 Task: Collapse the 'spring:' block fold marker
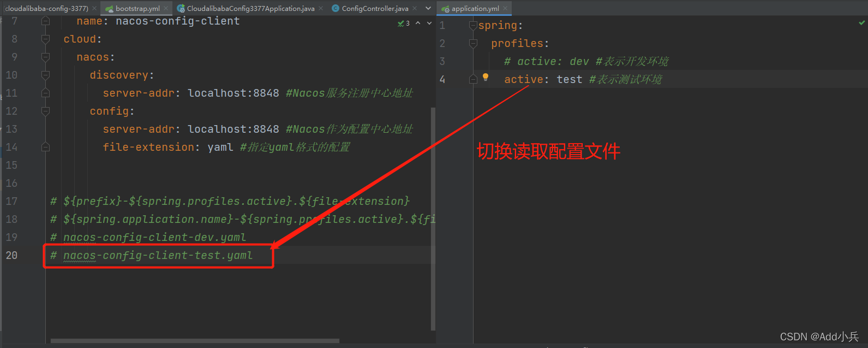coord(473,25)
